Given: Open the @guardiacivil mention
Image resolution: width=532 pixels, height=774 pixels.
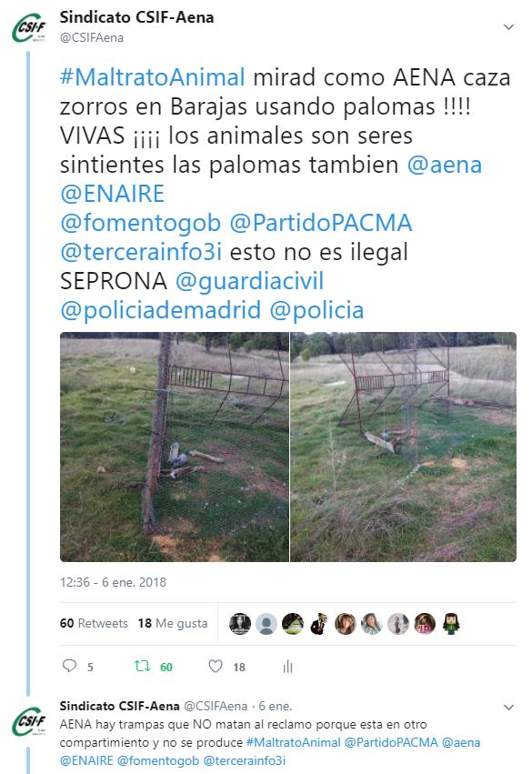Looking at the screenshot, I should coord(250,281).
